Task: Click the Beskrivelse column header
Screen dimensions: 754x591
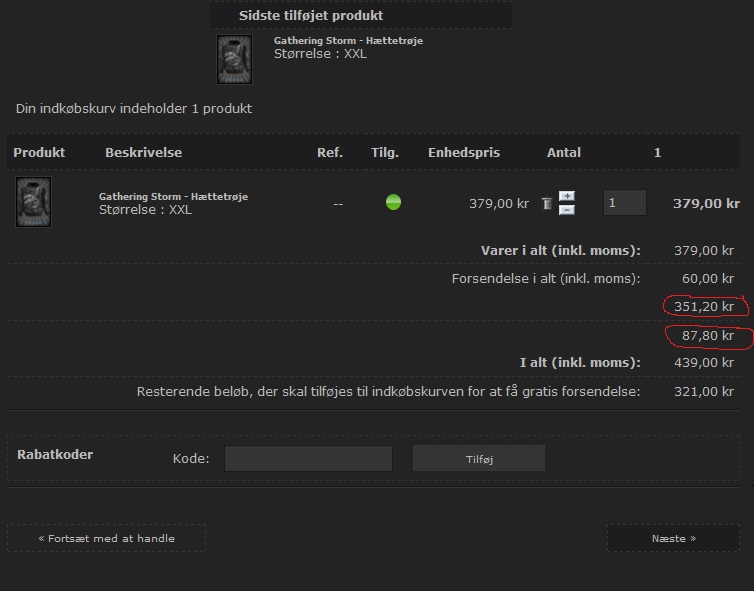Action: point(144,152)
